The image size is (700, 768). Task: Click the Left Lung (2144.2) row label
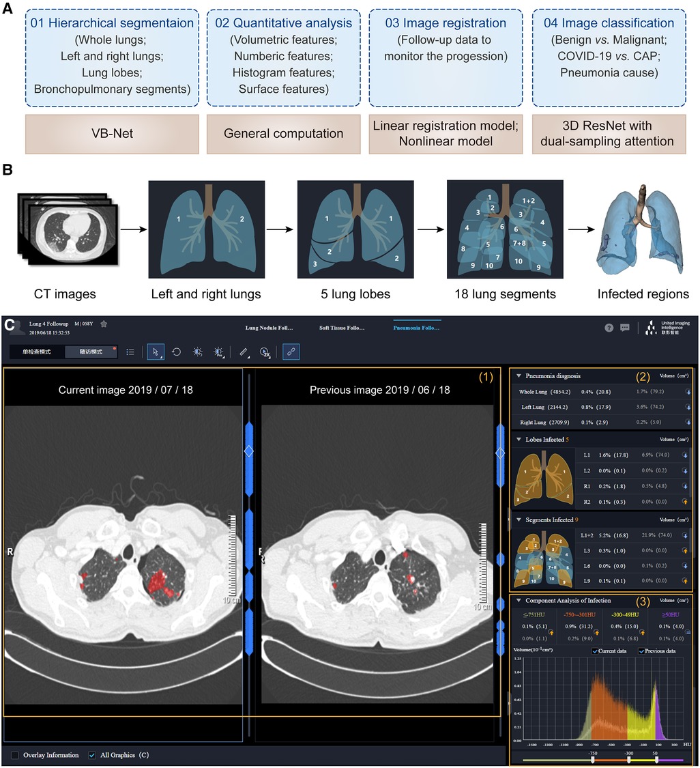(544, 407)
